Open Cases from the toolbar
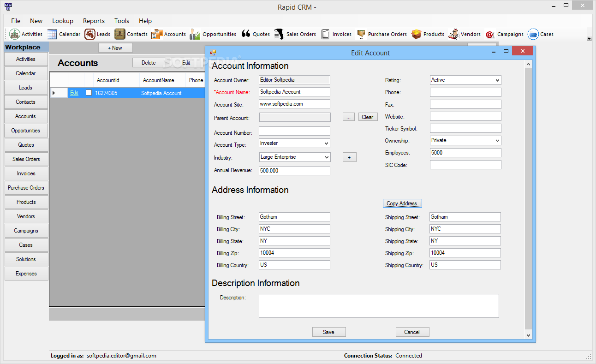 click(541, 34)
